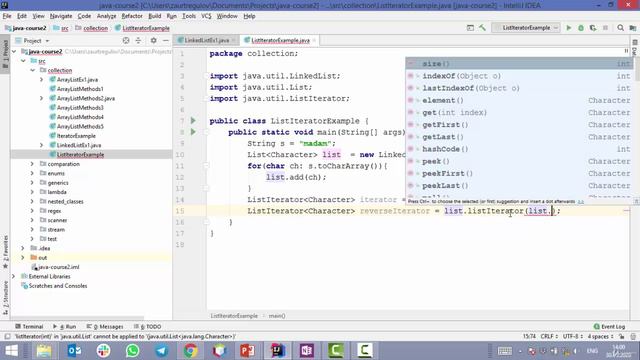640x360 pixels.
Task: Collapse the collection package
Action: (x=32, y=70)
